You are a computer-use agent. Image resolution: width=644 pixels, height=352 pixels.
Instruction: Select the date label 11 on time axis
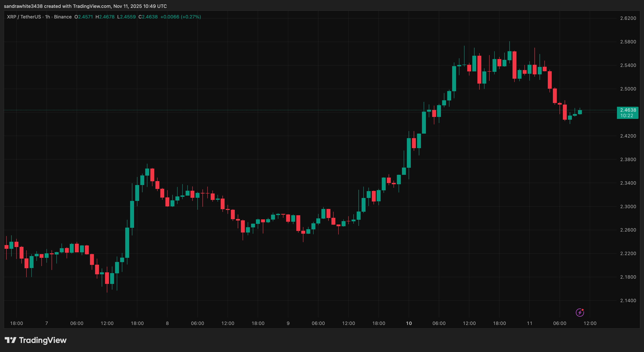point(530,323)
